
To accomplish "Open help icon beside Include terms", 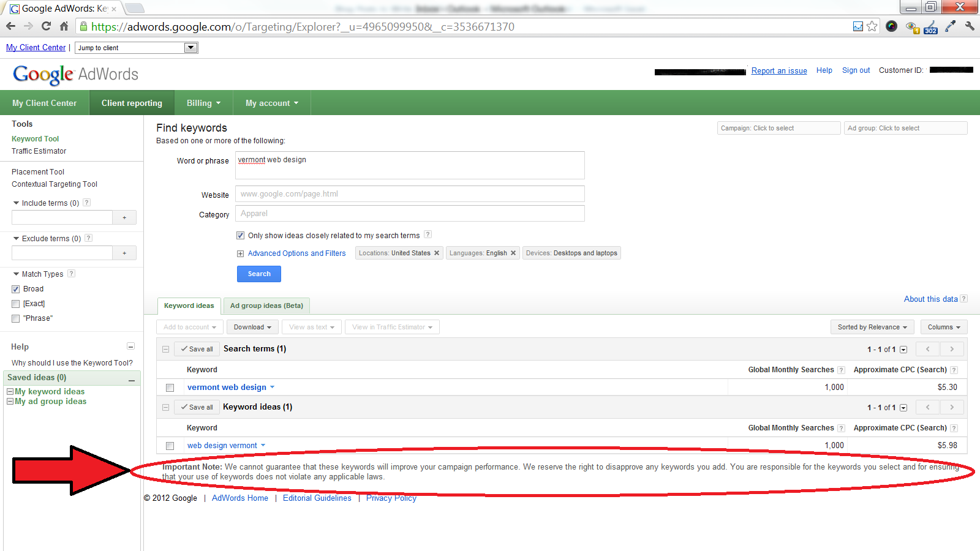I will (86, 203).
